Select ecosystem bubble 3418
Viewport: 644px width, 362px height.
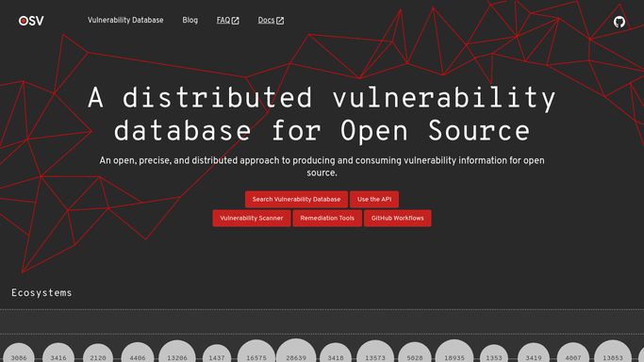[x=336, y=353]
